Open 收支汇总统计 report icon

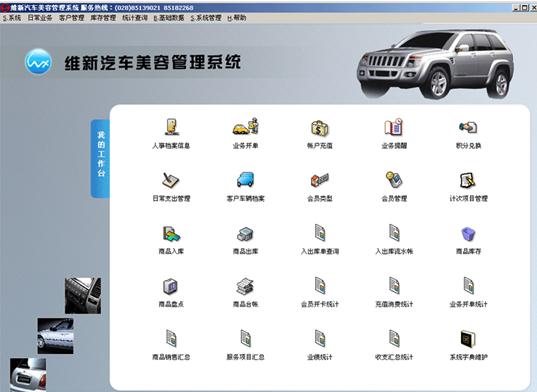pos(394,338)
